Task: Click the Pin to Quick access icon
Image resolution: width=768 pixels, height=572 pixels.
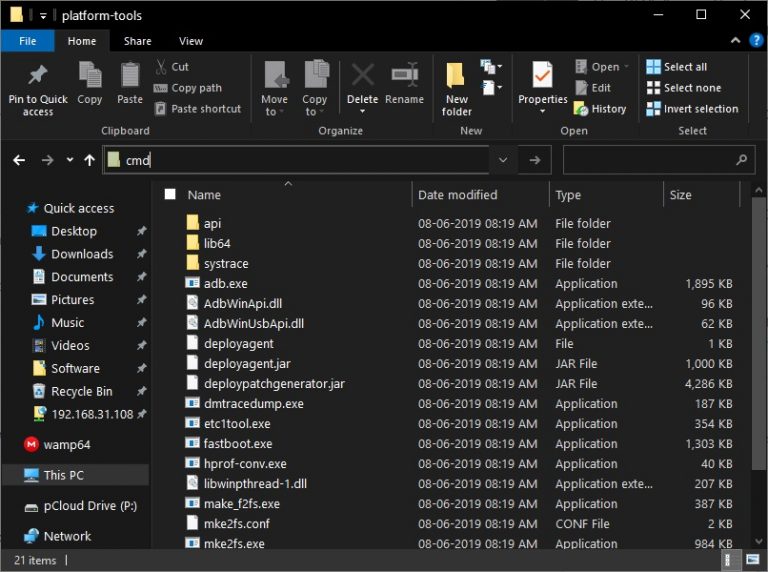Action: (x=38, y=77)
